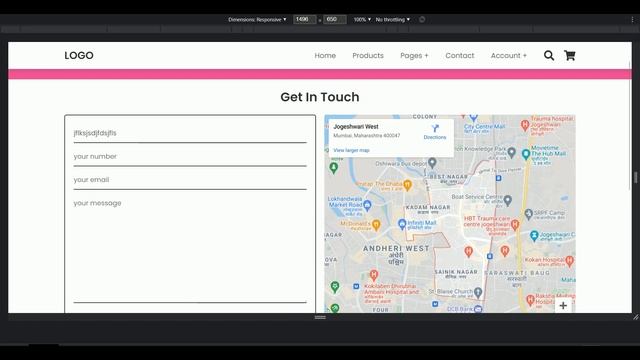Click the Pratap The Dhaba marker
This screenshot has height=360, width=640.
click(407, 184)
